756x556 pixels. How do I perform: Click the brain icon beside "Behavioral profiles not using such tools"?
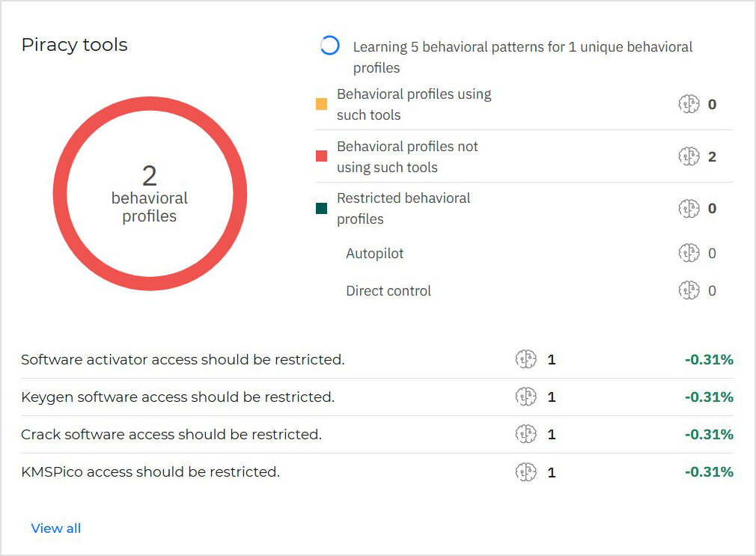click(x=689, y=156)
